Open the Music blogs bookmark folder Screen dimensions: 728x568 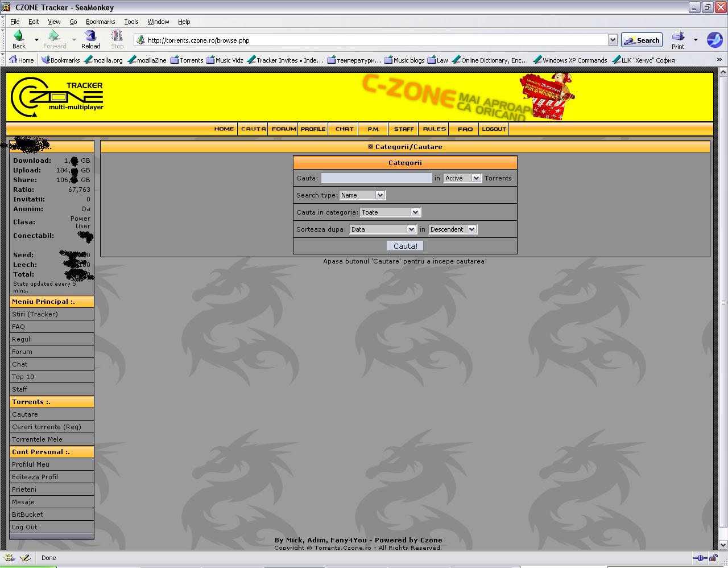404,60
